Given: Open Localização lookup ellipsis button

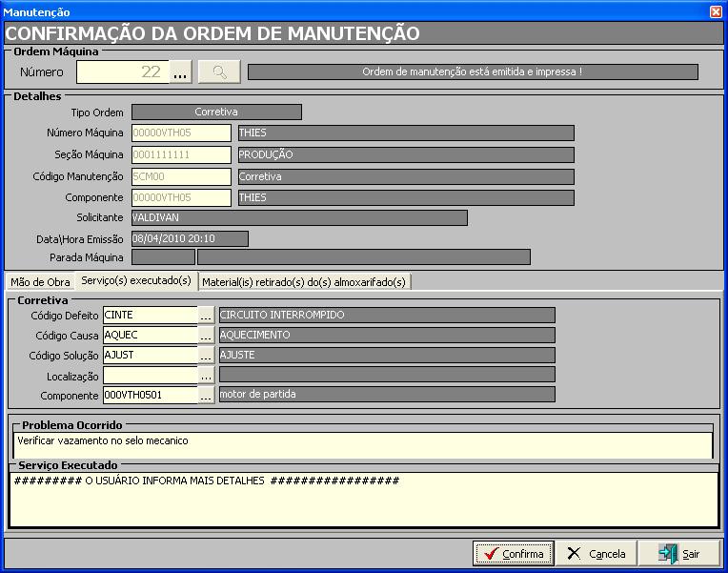Looking at the screenshot, I should 206,375.
